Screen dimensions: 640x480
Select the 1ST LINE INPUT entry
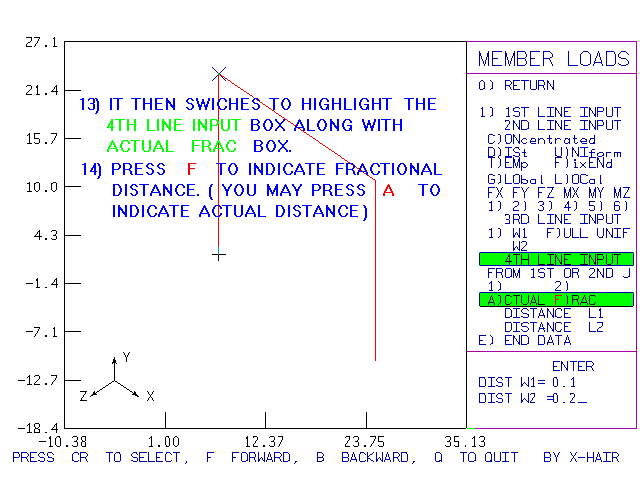(551, 112)
